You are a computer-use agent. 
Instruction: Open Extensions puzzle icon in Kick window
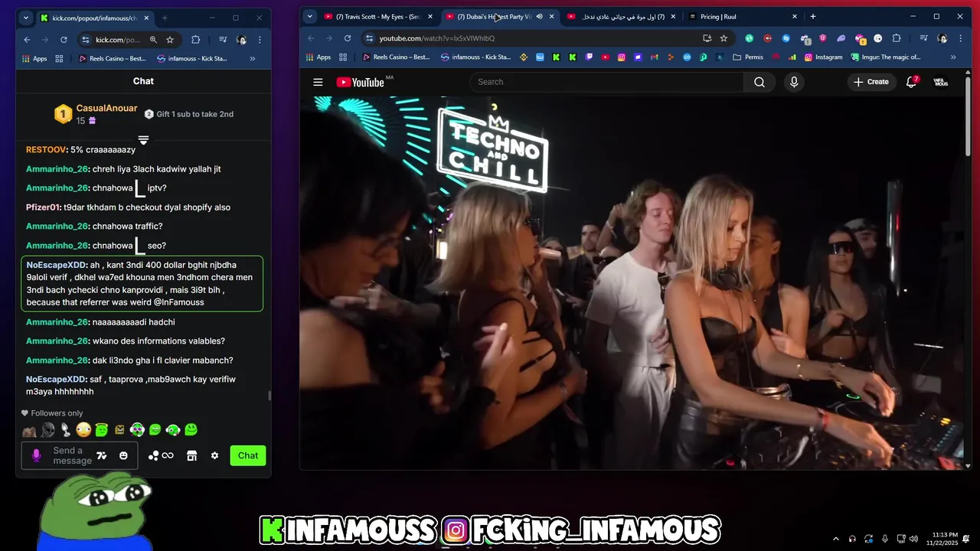[x=195, y=40]
